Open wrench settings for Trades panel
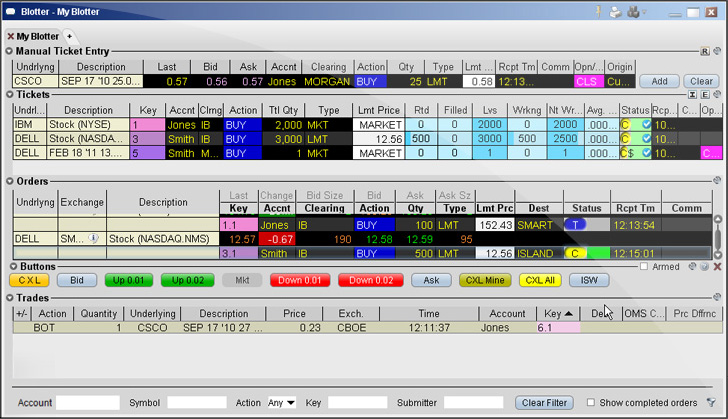Screen dimensions: 728x419 [x=717, y=297]
